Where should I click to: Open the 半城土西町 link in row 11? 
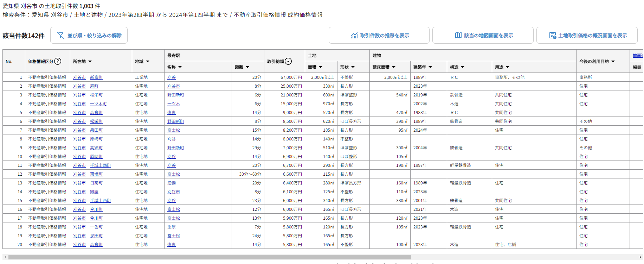[x=100, y=165]
